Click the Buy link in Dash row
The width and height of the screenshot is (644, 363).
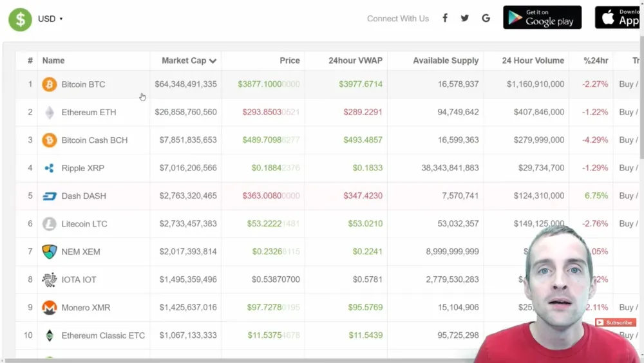coord(626,196)
